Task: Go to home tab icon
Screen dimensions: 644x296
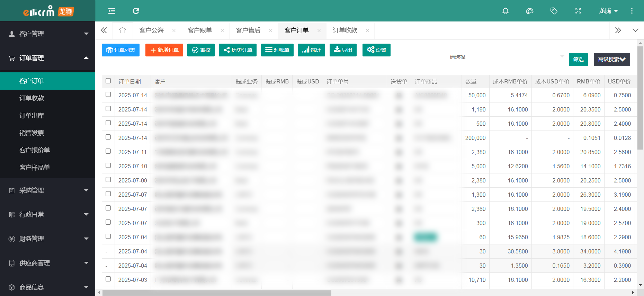Action: 122,30
